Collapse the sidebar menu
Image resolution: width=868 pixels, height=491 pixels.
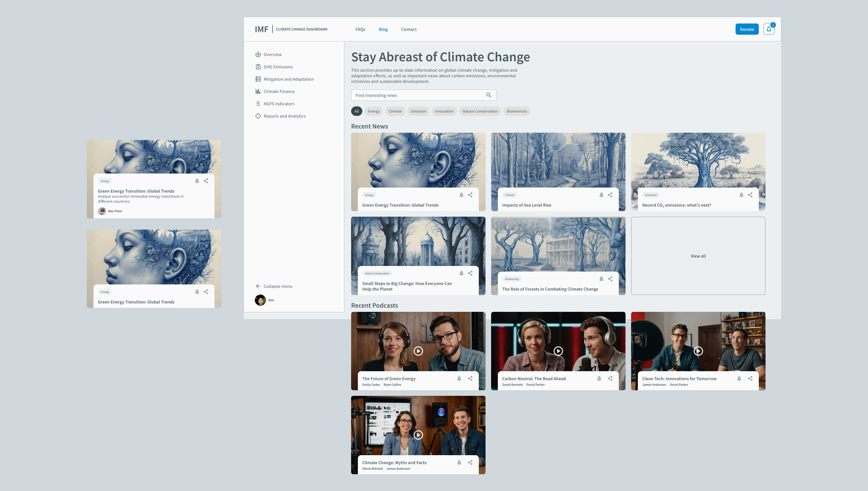tap(274, 286)
